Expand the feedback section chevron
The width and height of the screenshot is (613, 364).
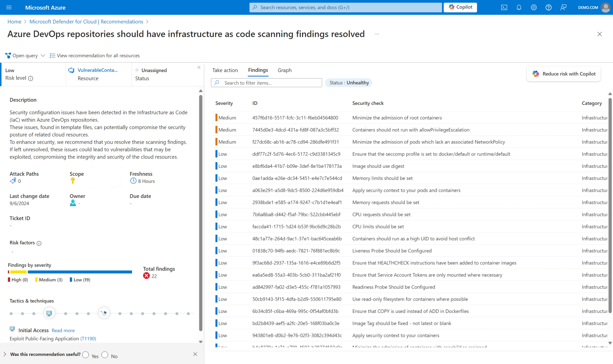click(x=5, y=354)
